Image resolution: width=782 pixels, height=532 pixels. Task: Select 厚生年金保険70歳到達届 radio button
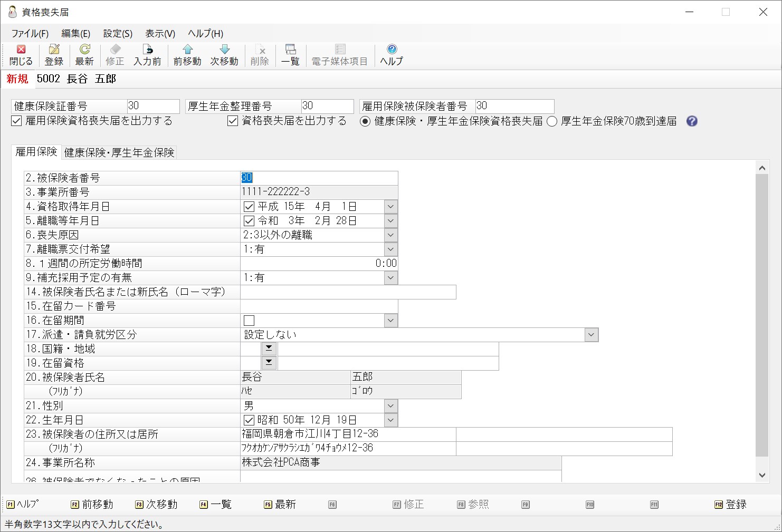click(x=552, y=121)
